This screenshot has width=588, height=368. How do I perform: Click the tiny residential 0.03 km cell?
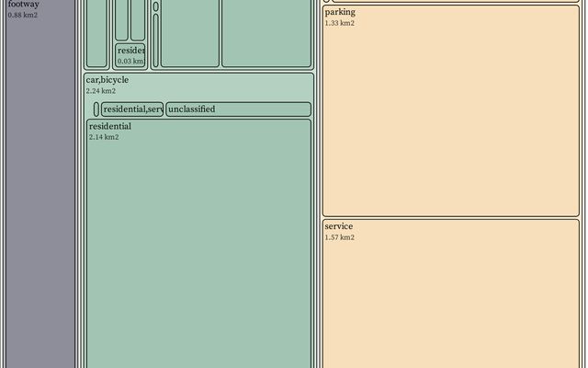point(130,55)
